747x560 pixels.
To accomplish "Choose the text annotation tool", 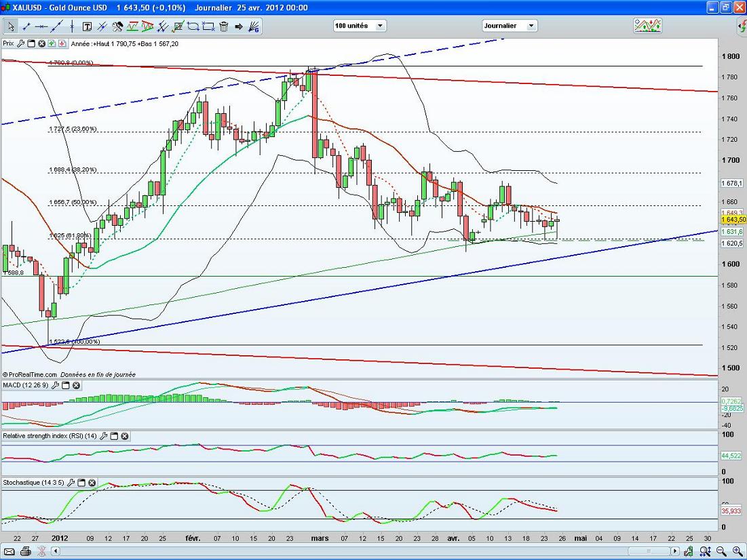I will tap(88, 26).
